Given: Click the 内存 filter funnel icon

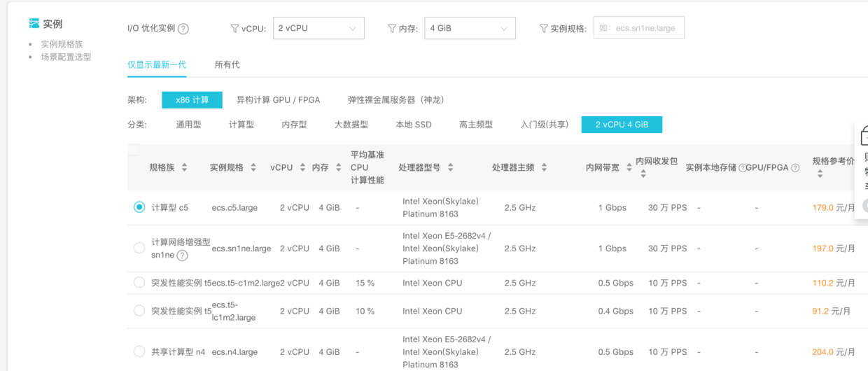Looking at the screenshot, I should tap(392, 29).
